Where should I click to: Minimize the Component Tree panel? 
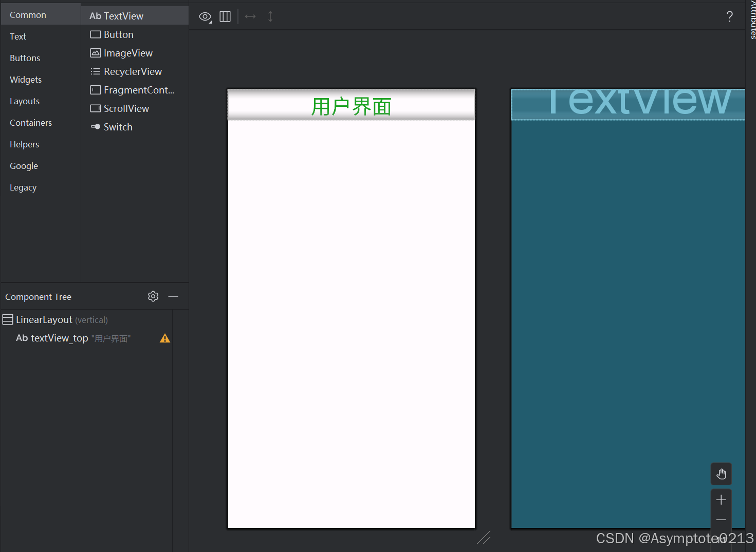pos(173,296)
